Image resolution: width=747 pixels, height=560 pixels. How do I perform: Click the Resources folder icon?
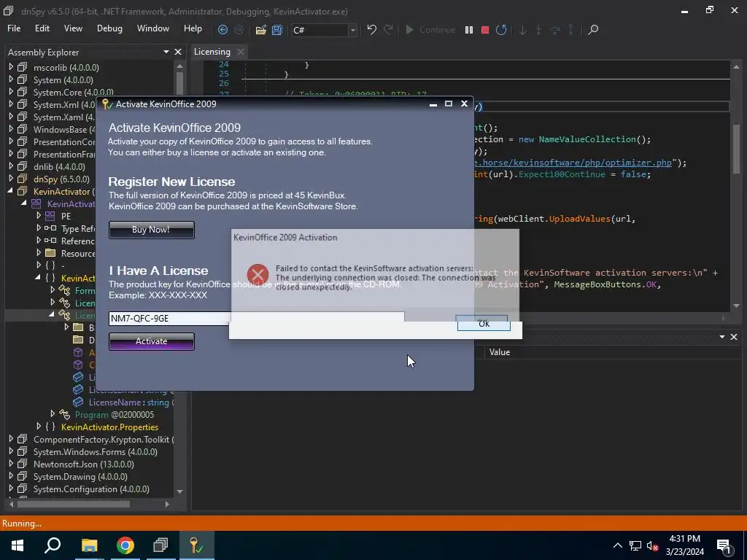[50, 253]
